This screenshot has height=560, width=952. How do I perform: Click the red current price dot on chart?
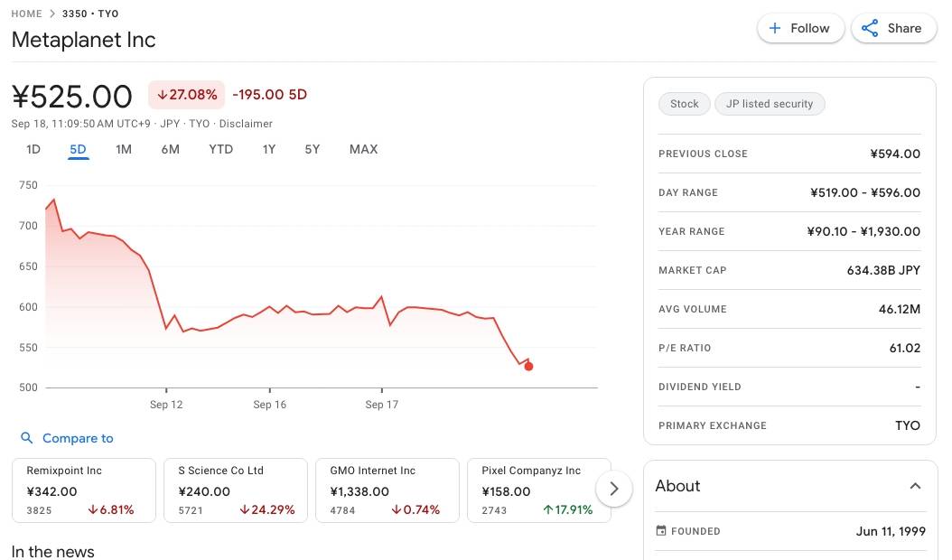point(528,366)
